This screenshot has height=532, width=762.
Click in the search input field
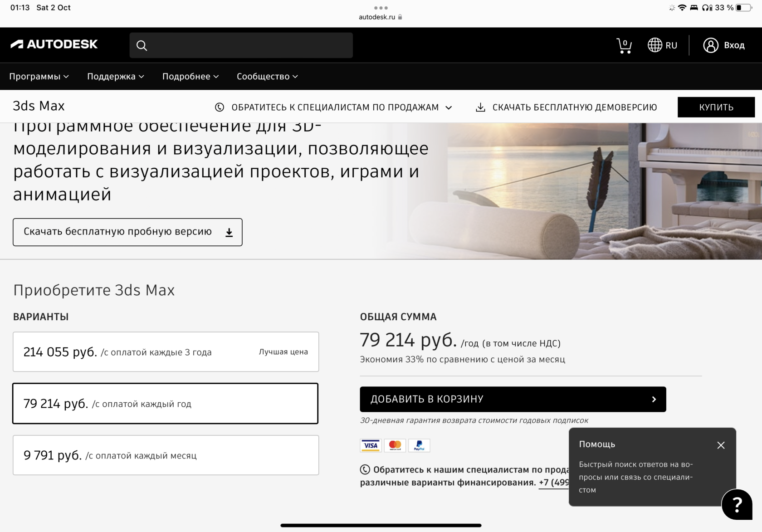click(x=241, y=45)
